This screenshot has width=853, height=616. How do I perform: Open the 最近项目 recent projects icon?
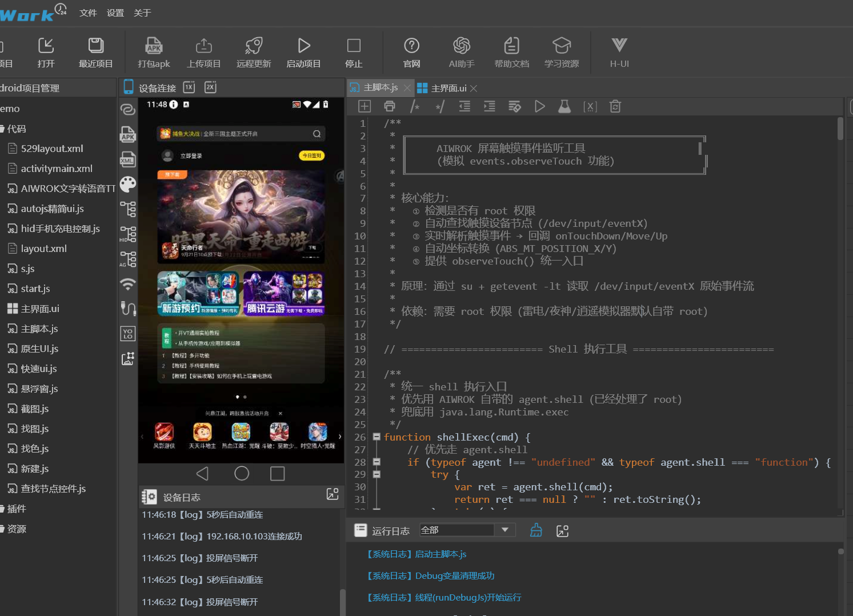95,46
